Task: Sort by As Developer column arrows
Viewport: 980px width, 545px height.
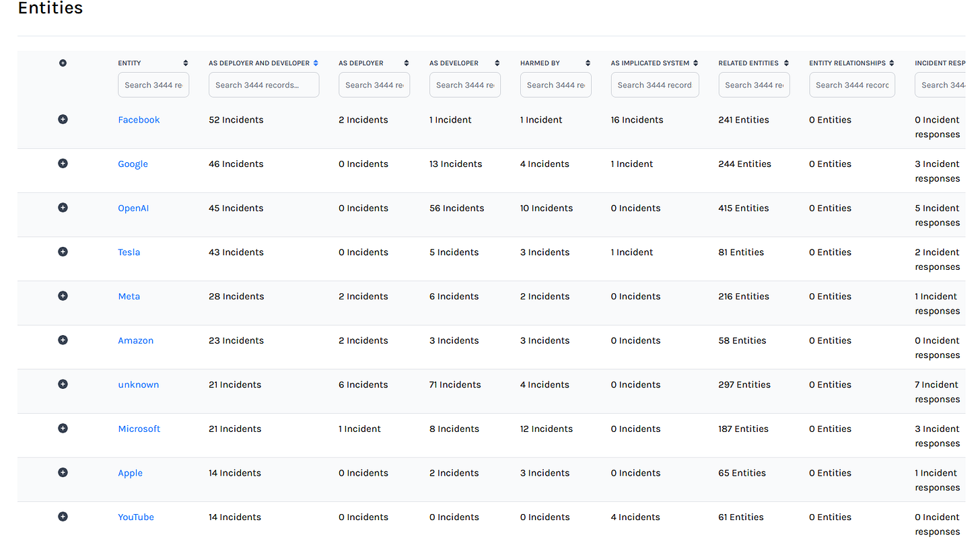Action: point(497,63)
